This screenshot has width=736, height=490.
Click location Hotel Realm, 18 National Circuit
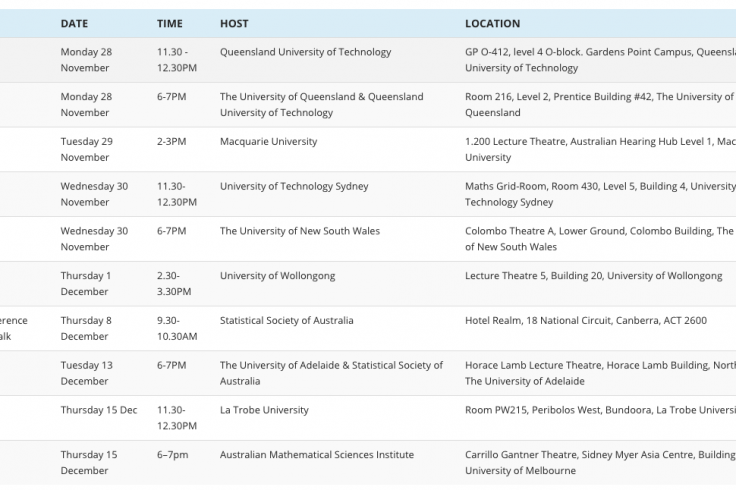tap(586, 320)
